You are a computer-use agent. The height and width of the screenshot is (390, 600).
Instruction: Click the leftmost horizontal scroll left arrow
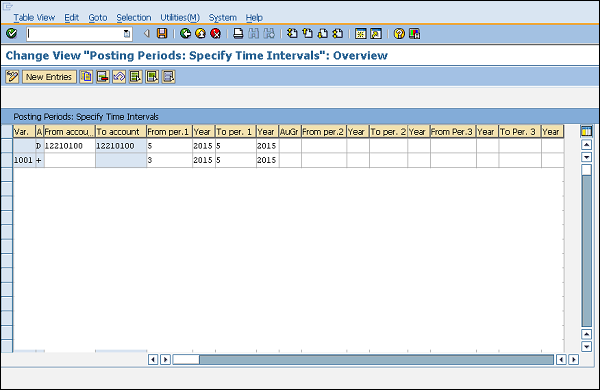click(153, 359)
